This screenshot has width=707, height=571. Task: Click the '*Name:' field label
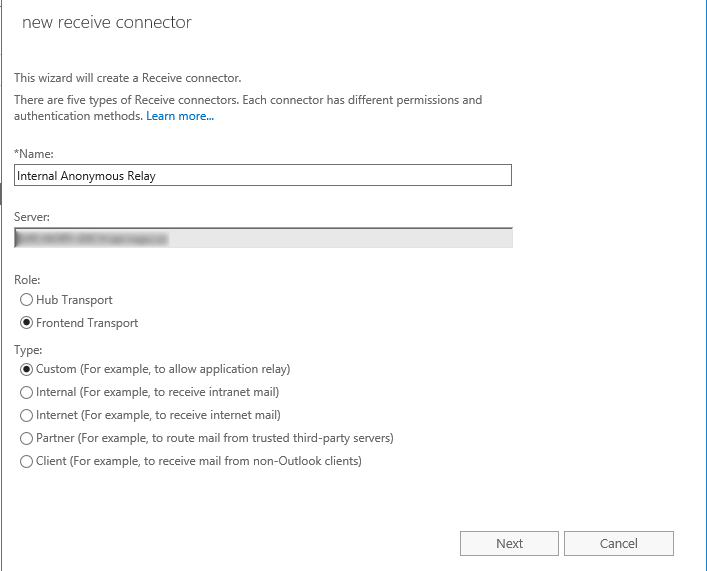34,154
